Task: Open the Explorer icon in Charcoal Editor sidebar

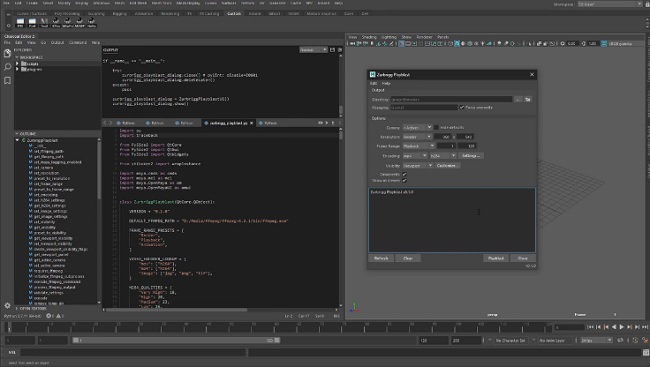Action: (x=7, y=53)
